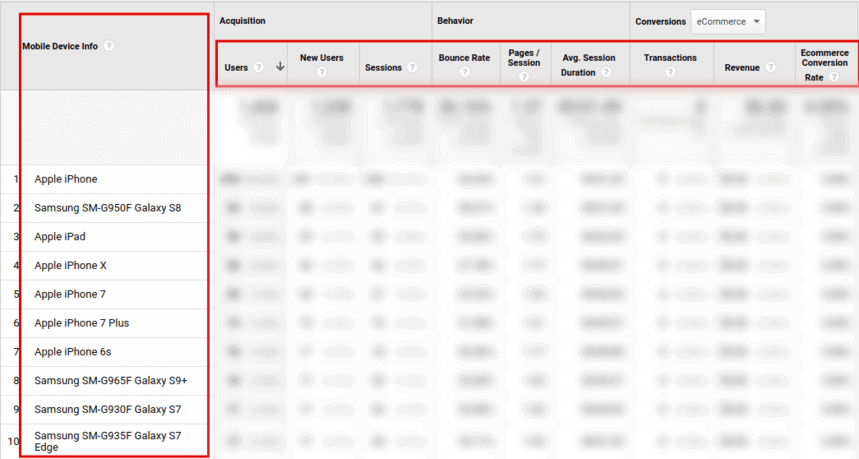
Task: Open help icon under Bounce Rate
Action: click(465, 72)
